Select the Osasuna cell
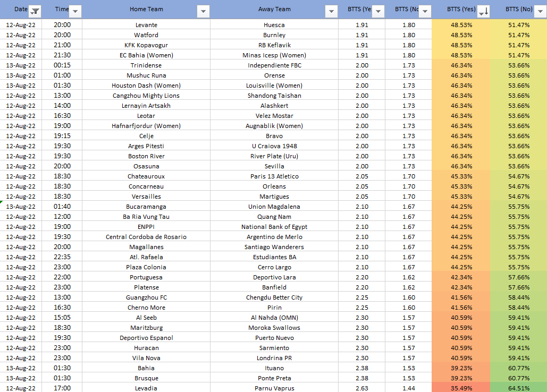 (146, 166)
